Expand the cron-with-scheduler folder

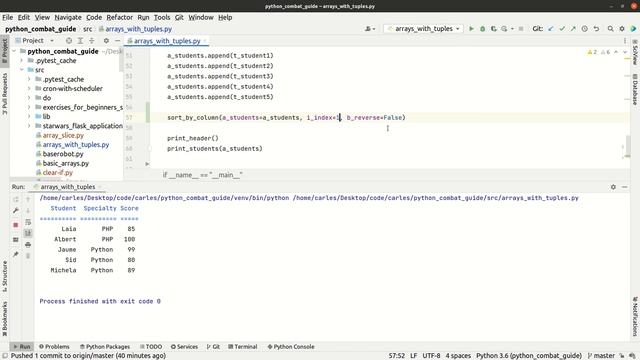point(29,89)
